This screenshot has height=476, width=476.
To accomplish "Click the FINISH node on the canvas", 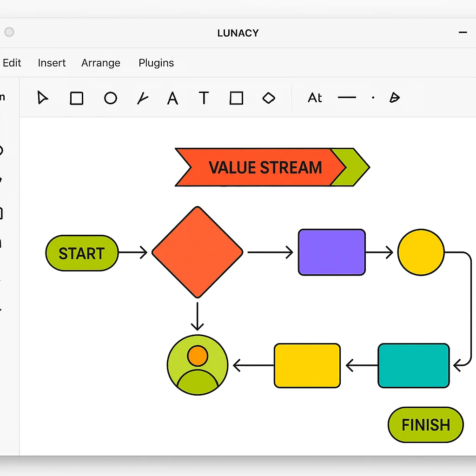I will click(425, 424).
